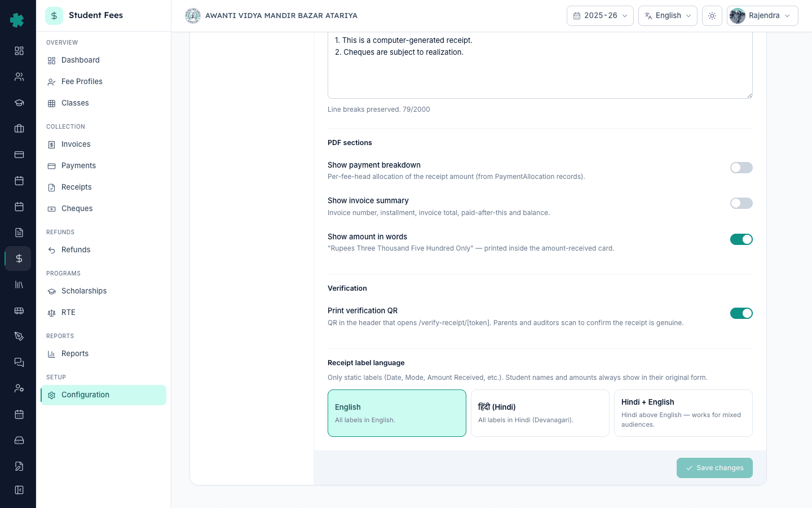Open the file paperclip icon in dark rail
This screenshot has height=508, width=812.
19,466
